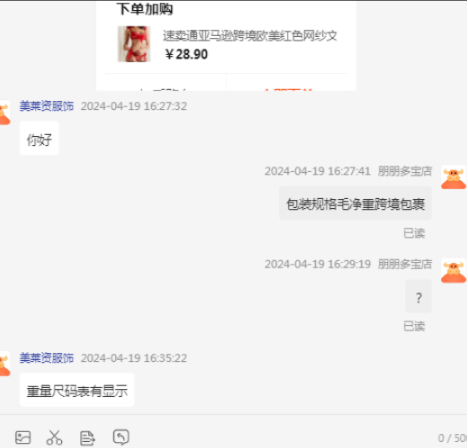Image resolution: width=468 pixels, height=448 pixels.
Task: Click the 朋朋多宝店 avatar at 16:27:41
Action: [453, 177]
